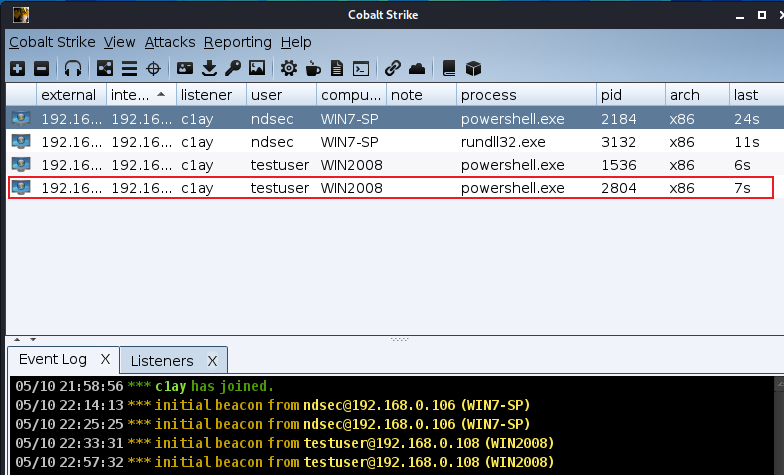Image resolution: width=784 pixels, height=475 pixels.
Task: Sort by the computer column header
Action: pyautogui.click(x=352, y=94)
